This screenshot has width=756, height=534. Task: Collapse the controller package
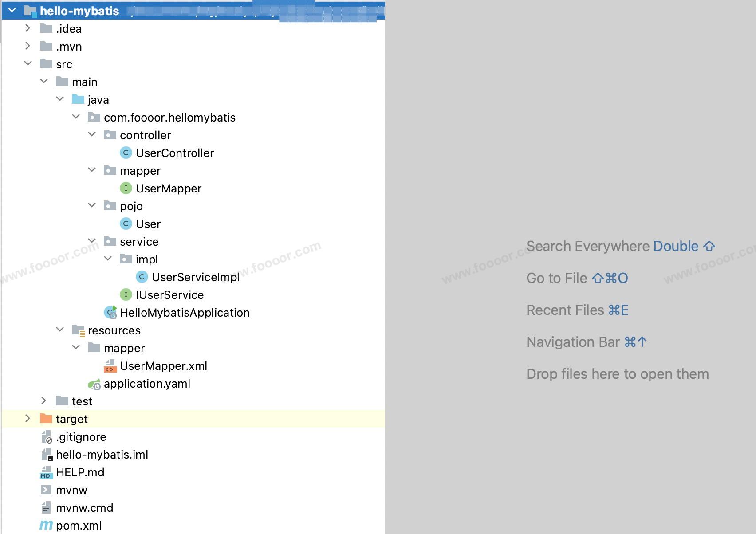click(92, 134)
